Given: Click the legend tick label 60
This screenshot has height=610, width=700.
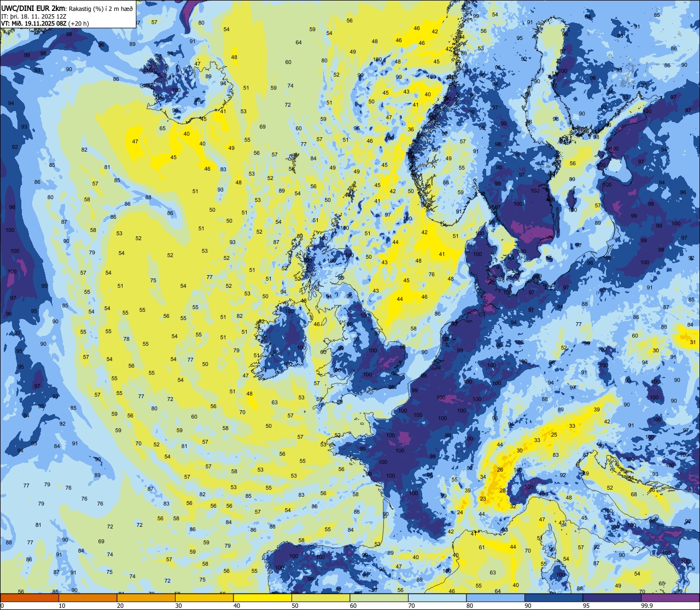Looking at the screenshot, I should pyautogui.click(x=353, y=606).
